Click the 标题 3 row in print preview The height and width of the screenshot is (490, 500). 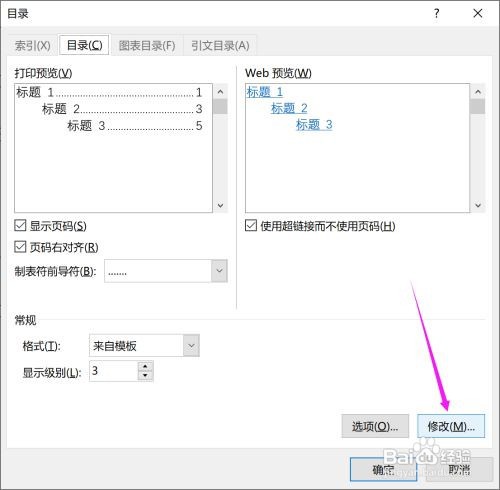(135, 126)
